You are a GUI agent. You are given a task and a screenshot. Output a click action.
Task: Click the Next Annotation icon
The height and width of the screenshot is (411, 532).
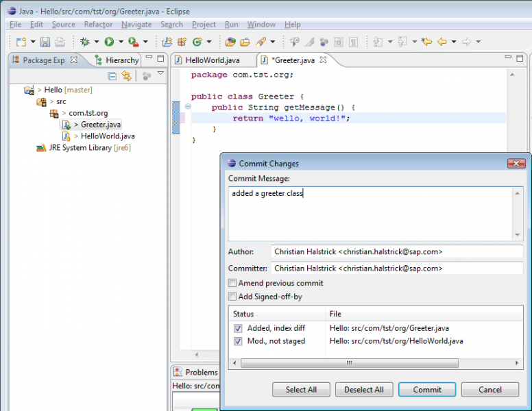(x=378, y=42)
